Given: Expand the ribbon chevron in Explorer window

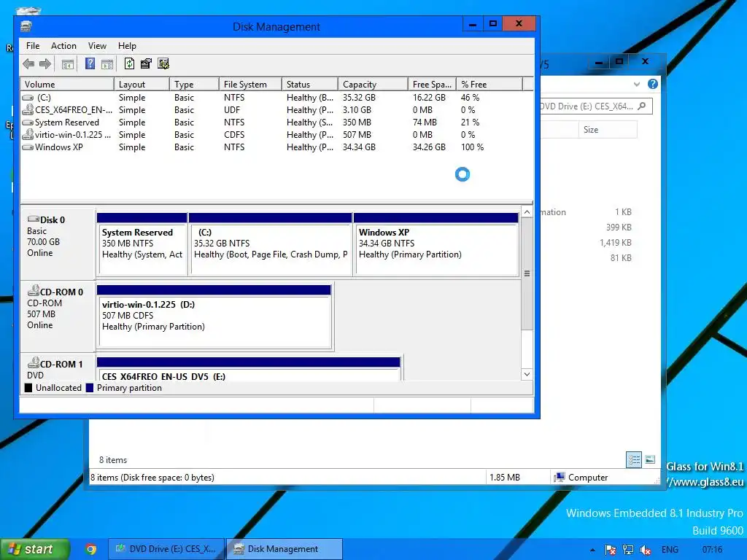Looking at the screenshot, I should pos(636,85).
